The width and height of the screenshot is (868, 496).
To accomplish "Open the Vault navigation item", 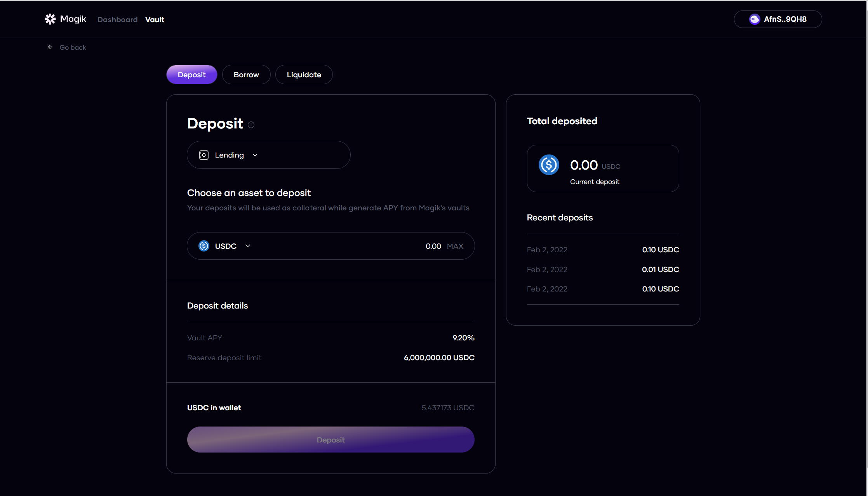I will point(155,19).
